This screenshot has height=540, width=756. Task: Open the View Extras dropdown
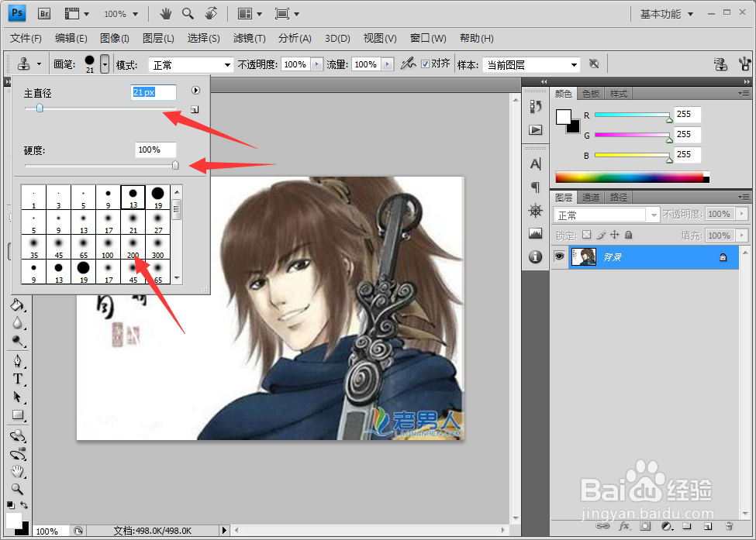point(77,13)
